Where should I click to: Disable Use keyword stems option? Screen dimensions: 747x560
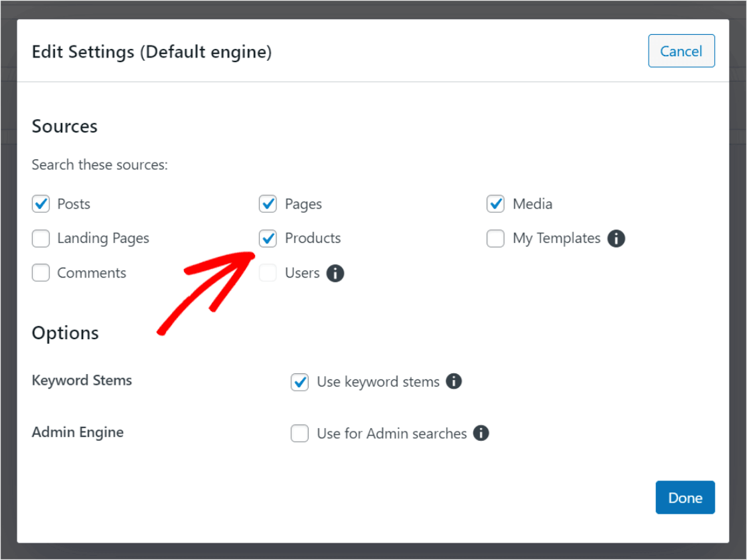coord(299,381)
